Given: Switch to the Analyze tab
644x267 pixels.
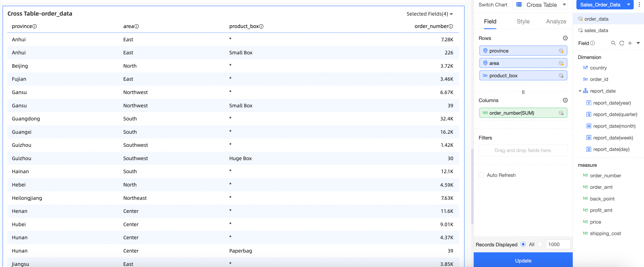Looking at the screenshot, I should 556,22.
